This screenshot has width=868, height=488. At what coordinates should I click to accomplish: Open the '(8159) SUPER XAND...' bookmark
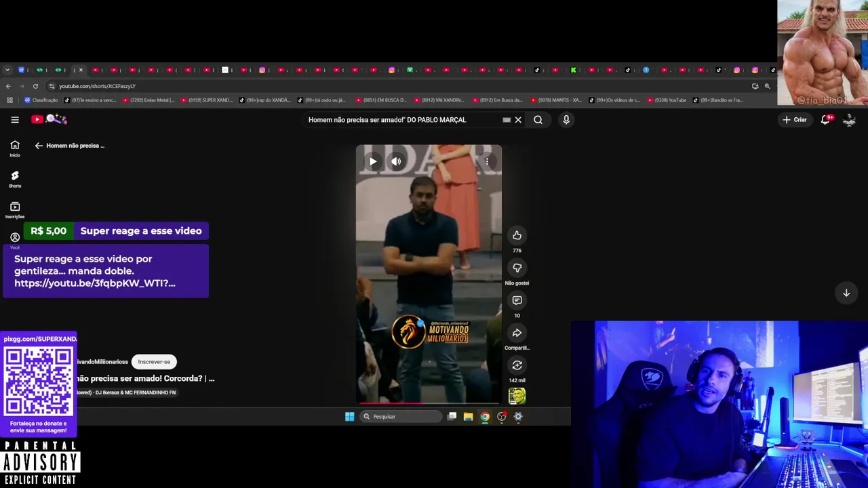tap(207, 100)
